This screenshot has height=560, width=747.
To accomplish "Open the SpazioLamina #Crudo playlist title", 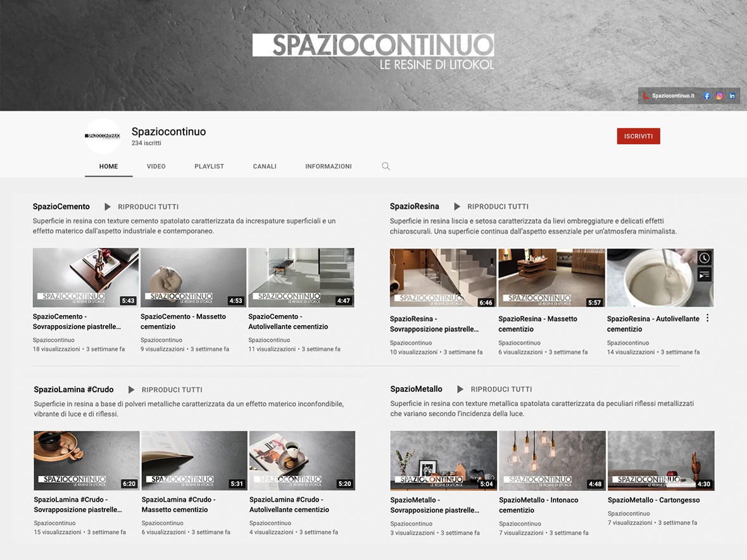I will coord(73,390).
